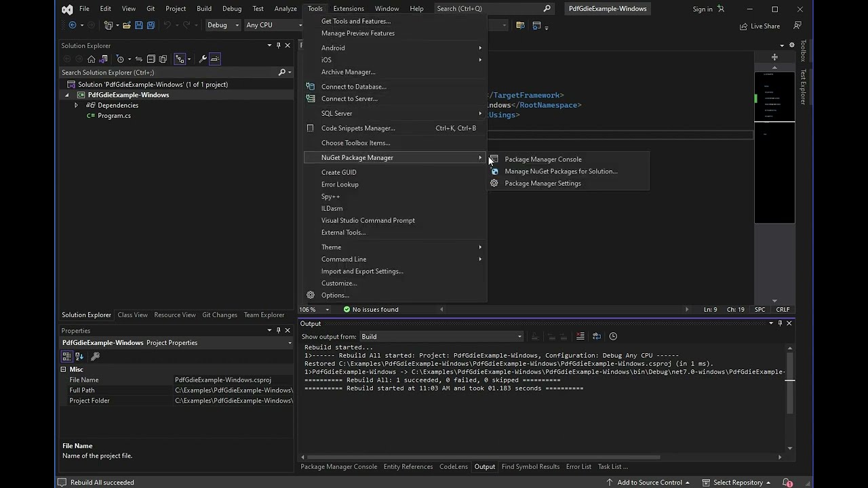This screenshot has height=488, width=868.
Task: Close the Solution Explorer panel
Action: click(x=288, y=45)
